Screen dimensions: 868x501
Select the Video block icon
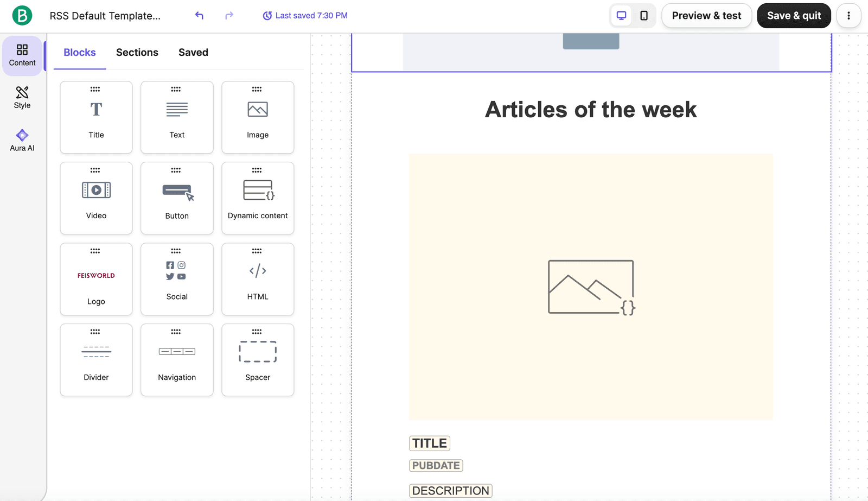(96, 190)
